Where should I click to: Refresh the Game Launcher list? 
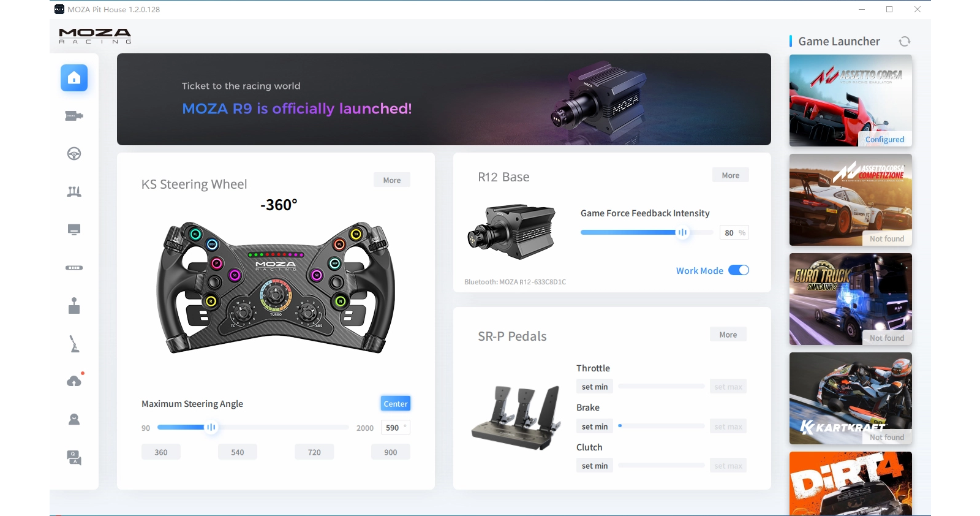pos(905,42)
